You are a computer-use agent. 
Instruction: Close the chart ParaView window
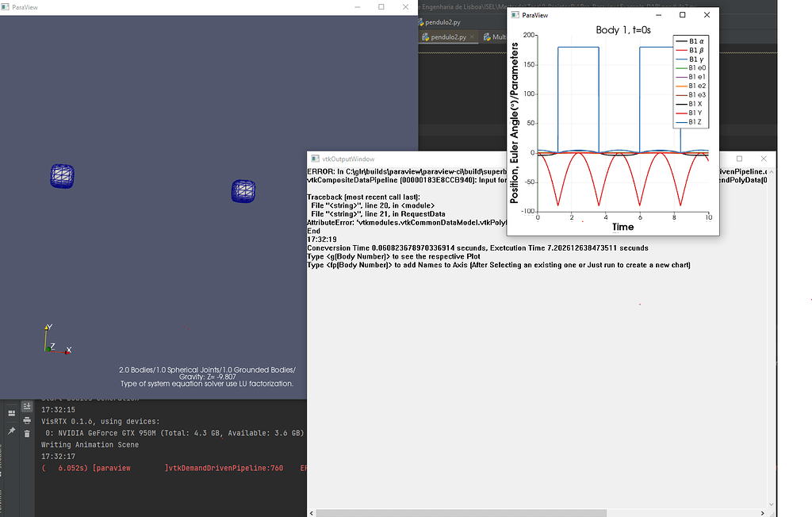(707, 15)
